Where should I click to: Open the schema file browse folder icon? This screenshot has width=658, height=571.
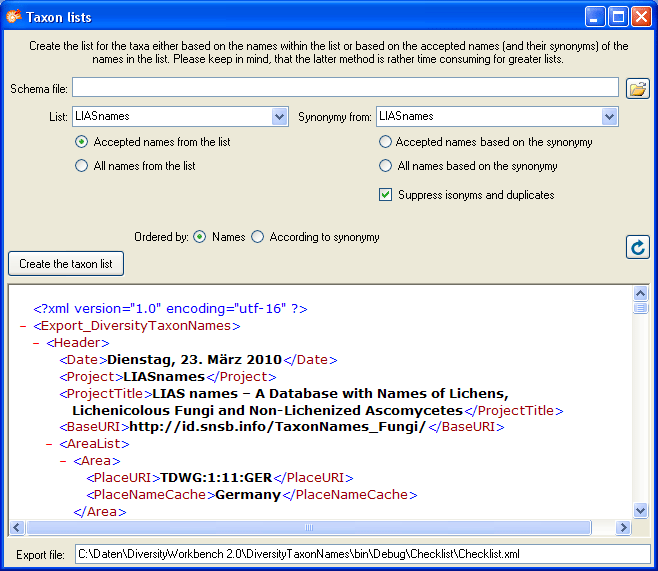[637, 89]
